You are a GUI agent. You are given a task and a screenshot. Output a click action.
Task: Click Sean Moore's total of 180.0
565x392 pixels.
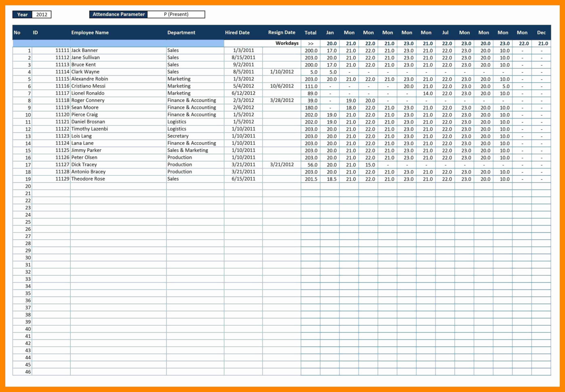coord(310,107)
